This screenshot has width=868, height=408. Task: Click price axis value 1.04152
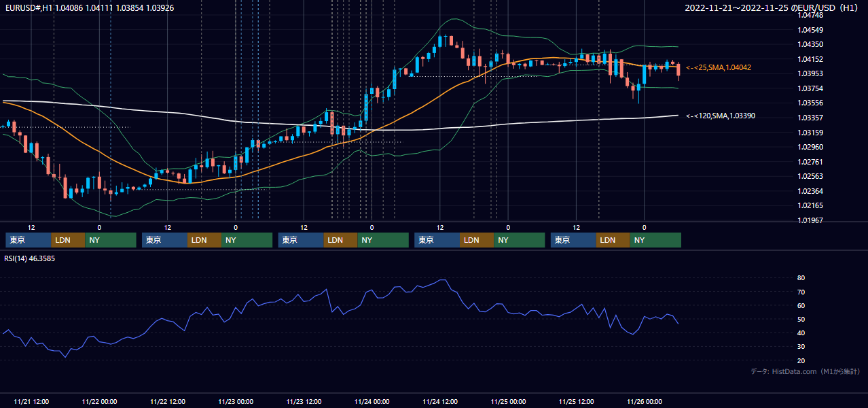[811, 59]
